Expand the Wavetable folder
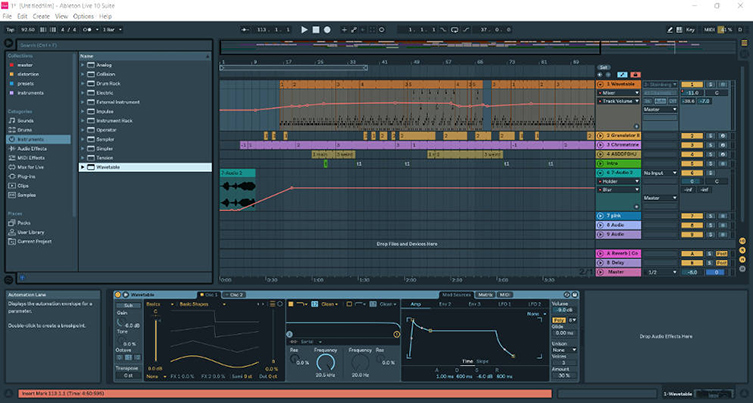Image resolution: width=753 pixels, height=403 pixels. click(x=83, y=167)
